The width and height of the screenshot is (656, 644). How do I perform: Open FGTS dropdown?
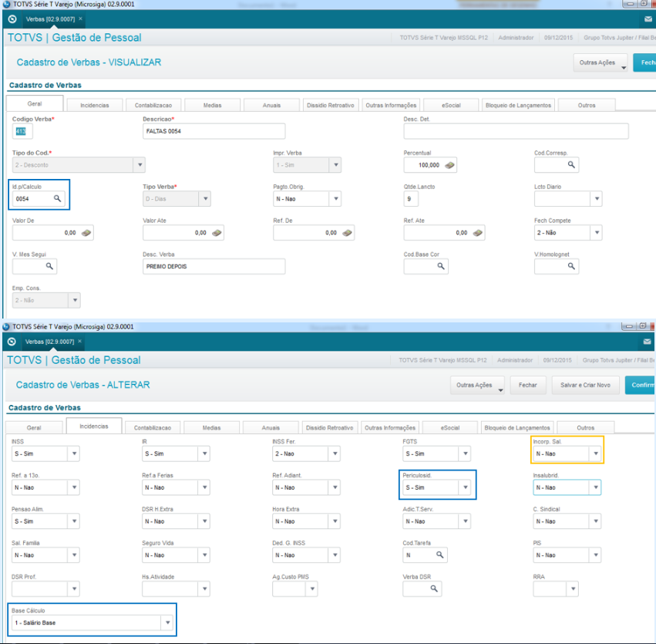[x=466, y=453]
